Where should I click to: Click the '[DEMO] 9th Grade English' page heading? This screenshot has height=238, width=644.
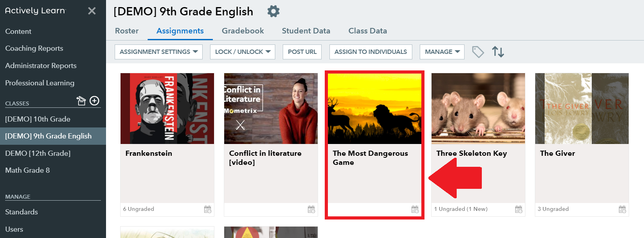tap(183, 12)
